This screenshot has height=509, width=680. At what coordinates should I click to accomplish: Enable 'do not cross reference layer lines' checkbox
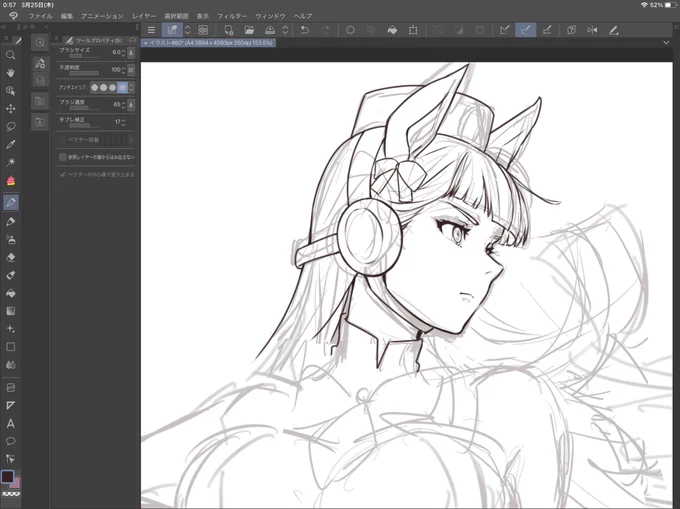coord(62,157)
